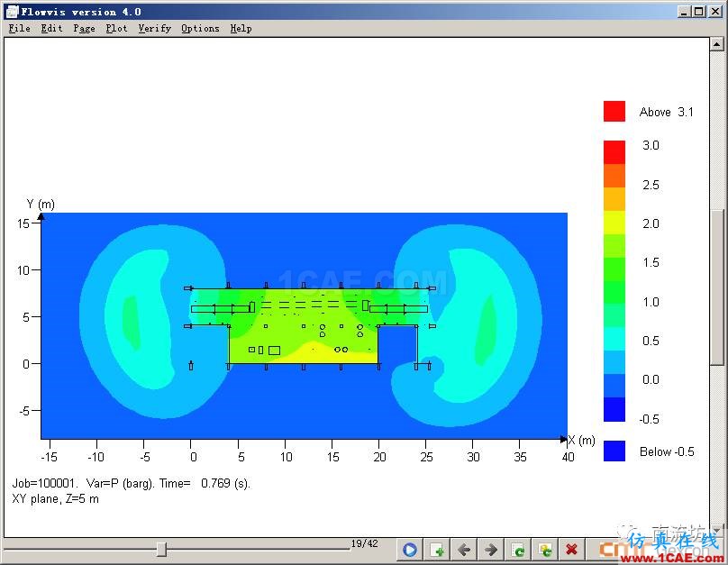Click the vertical scrollbar up arrow
This screenshot has height=565, width=728.
716,44
